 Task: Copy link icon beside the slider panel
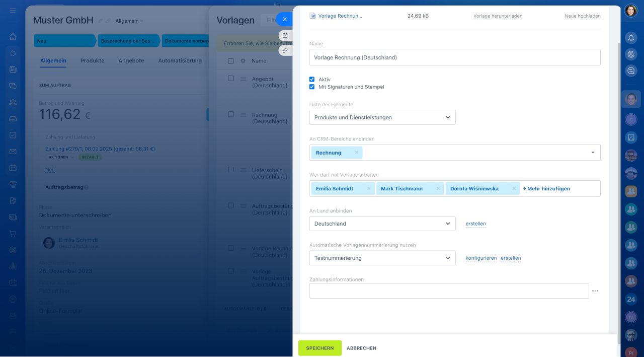[285, 50]
